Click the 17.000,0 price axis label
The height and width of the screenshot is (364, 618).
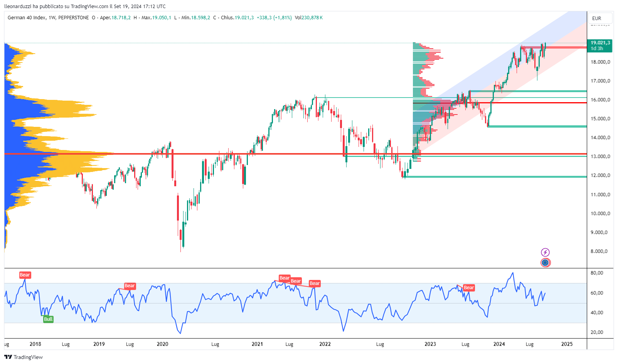(x=601, y=81)
